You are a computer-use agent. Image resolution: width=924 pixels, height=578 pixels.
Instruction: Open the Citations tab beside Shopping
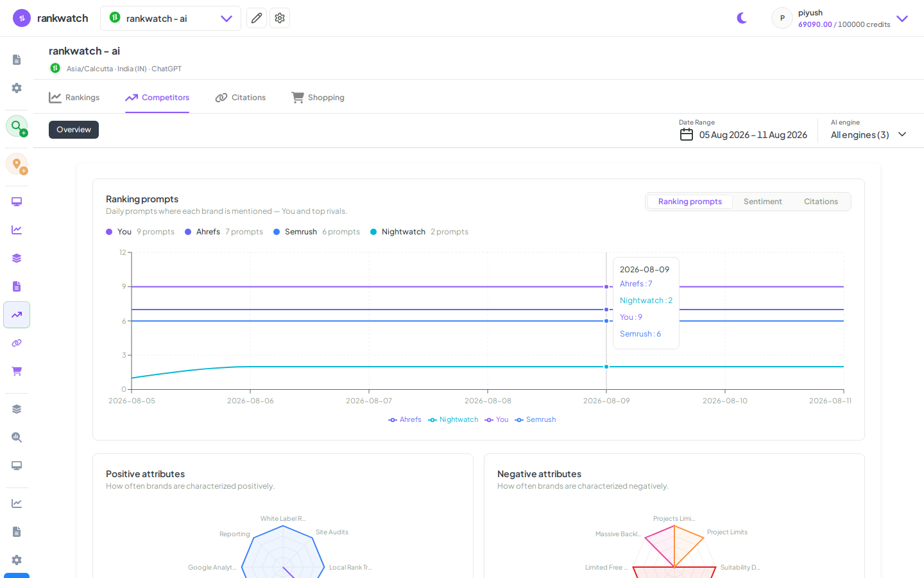(x=241, y=98)
